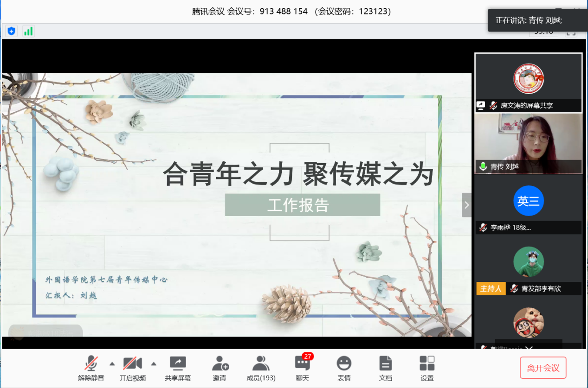Screen dimensions: 588x388
Task: Select 青传 刘越 video thumbnail
Action: (x=528, y=143)
